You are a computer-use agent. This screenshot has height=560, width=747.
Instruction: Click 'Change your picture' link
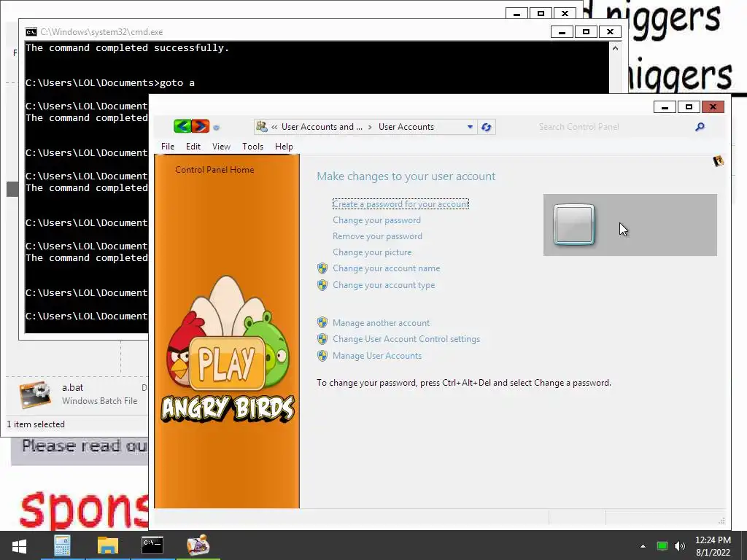[x=372, y=252]
